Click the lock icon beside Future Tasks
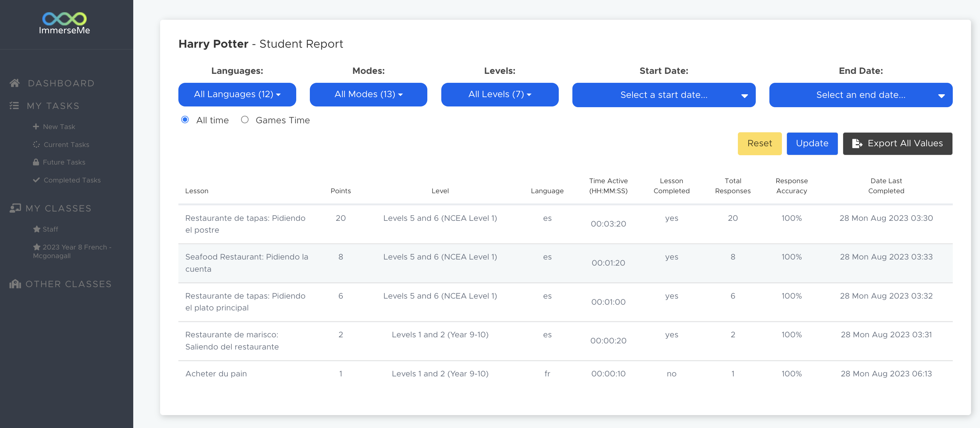 tap(36, 162)
